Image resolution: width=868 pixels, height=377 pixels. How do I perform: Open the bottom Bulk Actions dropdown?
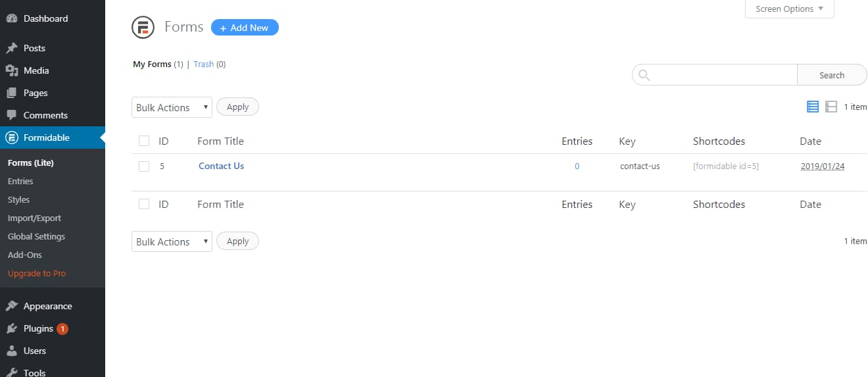(x=172, y=241)
